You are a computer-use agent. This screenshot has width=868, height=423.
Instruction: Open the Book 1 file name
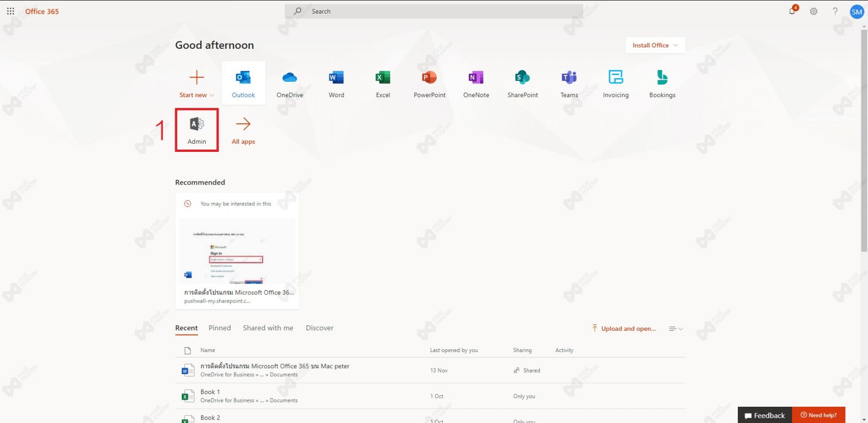click(x=210, y=392)
